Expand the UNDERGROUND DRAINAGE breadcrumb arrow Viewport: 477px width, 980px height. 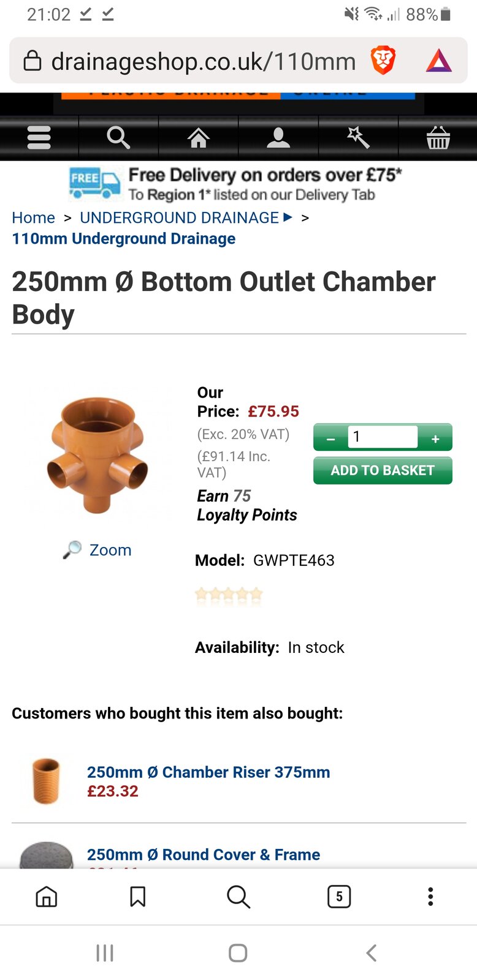click(288, 217)
